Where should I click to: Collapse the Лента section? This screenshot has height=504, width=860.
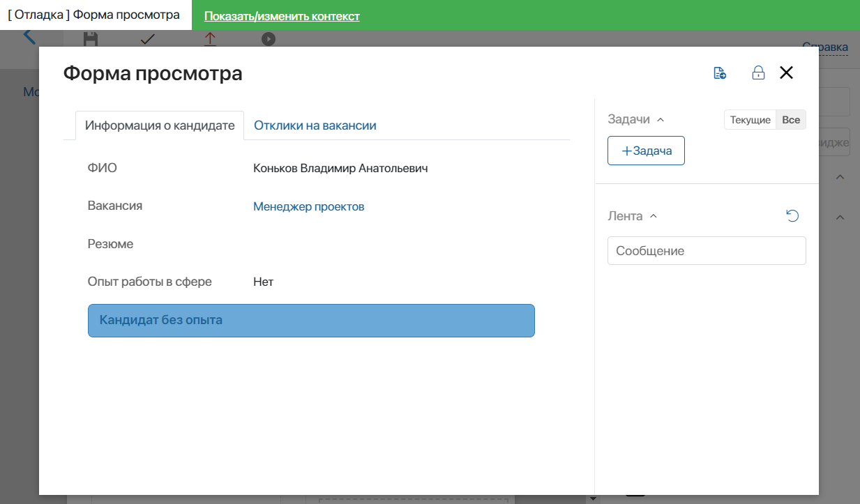pyautogui.click(x=654, y=216)
